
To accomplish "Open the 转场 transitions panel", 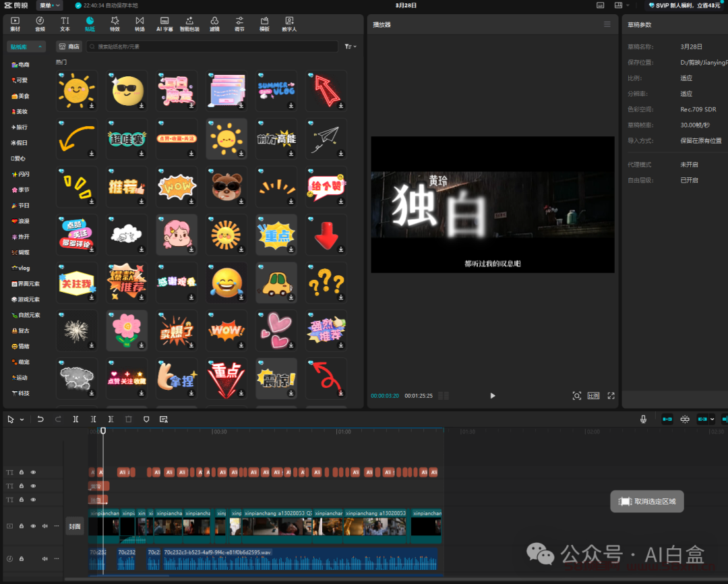I will 140,24.
